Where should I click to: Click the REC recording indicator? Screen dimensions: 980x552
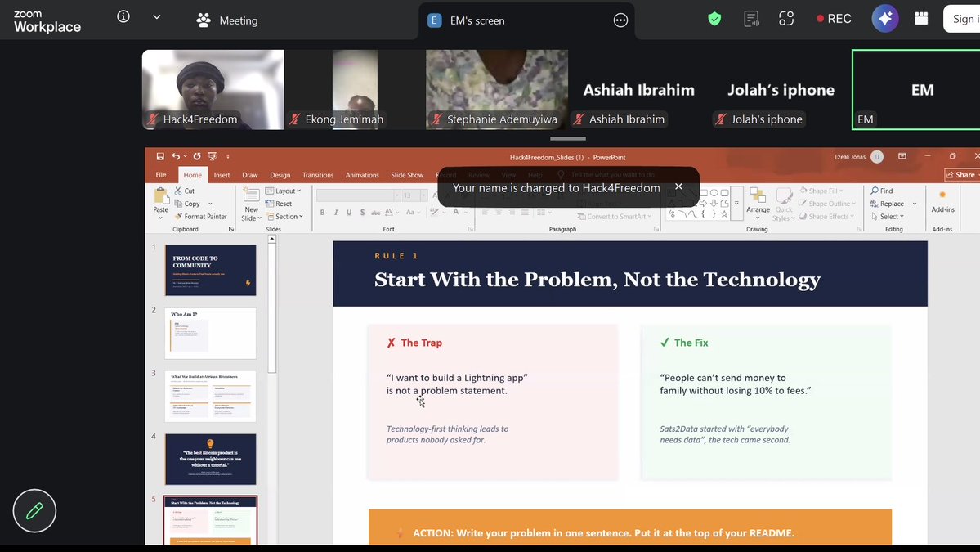(x=834, y=20)
